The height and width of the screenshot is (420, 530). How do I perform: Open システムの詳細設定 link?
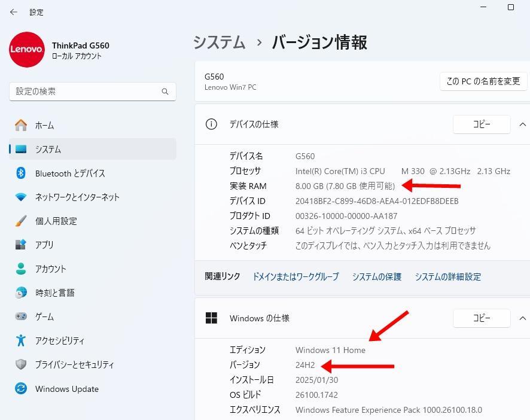coord(448,276)
